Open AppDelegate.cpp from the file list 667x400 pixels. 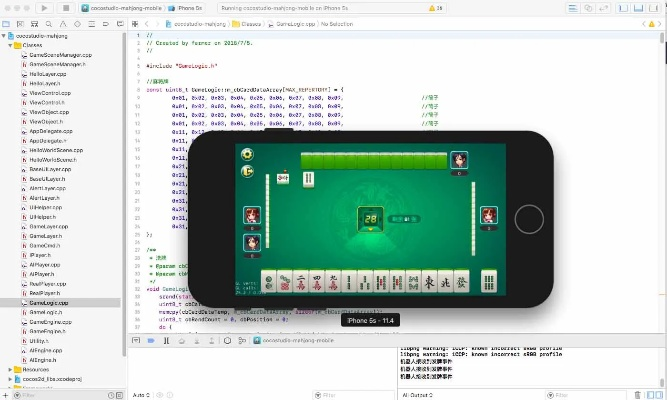coord(54,131)
